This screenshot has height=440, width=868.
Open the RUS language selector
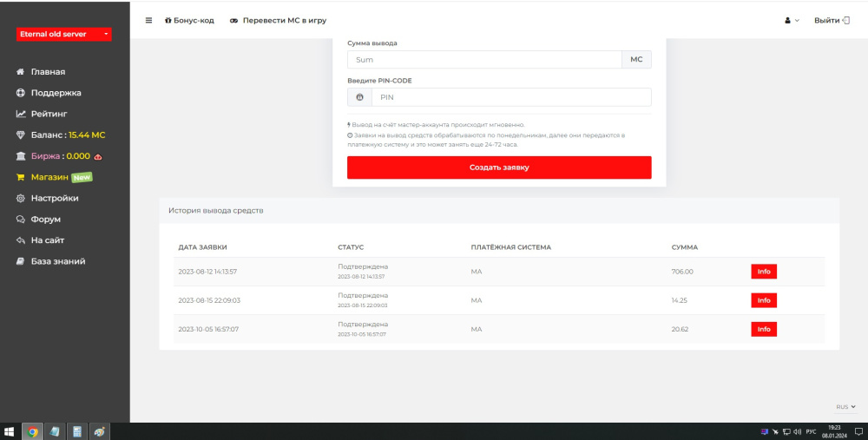[x=845, y=406]
